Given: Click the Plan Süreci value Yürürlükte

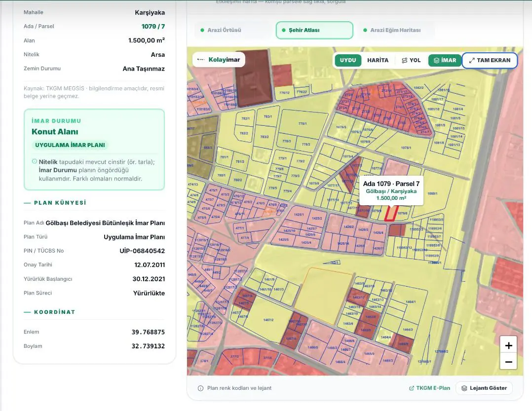Looking at the screenshot, I should (149, 294).
